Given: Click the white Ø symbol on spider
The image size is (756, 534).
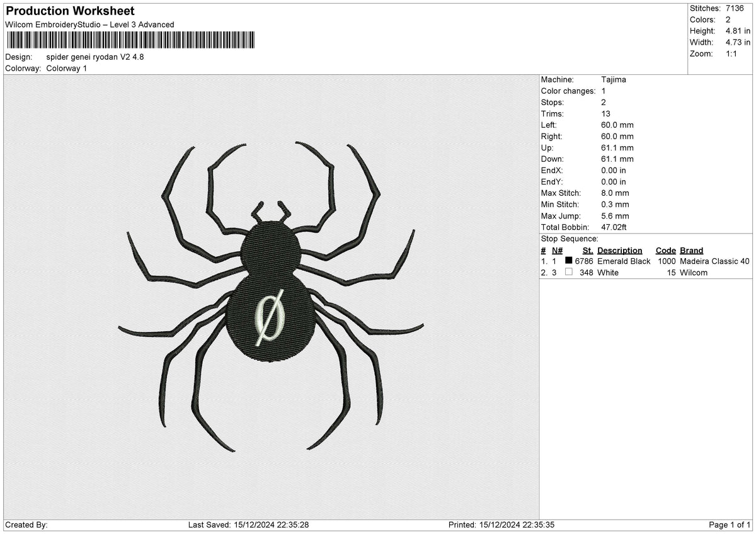Looking at the screenshot, I should click(x=269, y=318).
